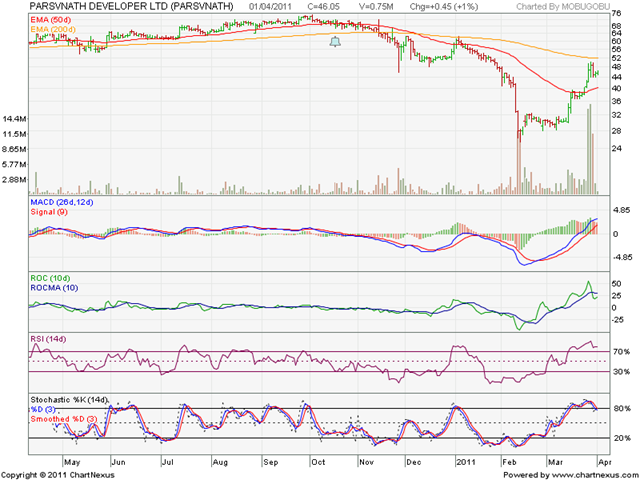This screenshot has height=480, width=640.
Task: Click the Oct month marker on time axis
Action: coord(318,462)
